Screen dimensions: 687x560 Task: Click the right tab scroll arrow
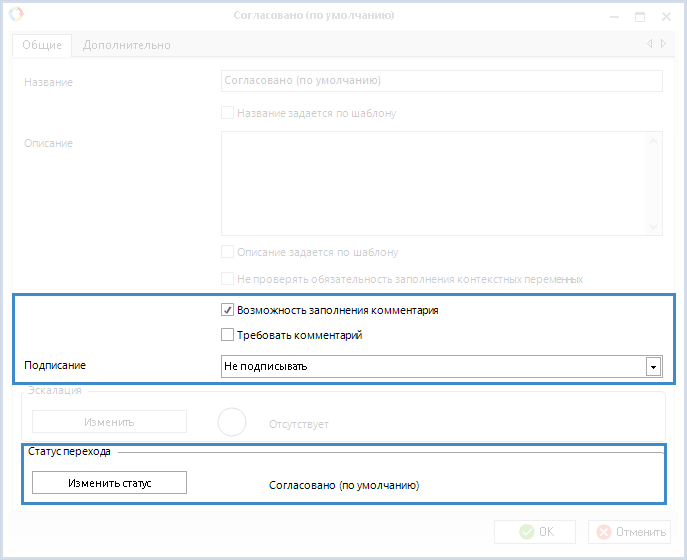point(661,44)
